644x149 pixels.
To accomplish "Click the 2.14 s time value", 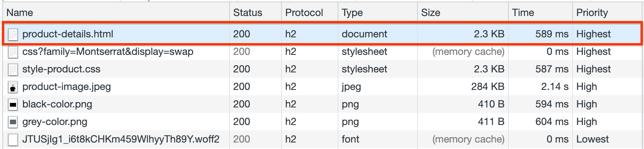I will click(555, 87).
